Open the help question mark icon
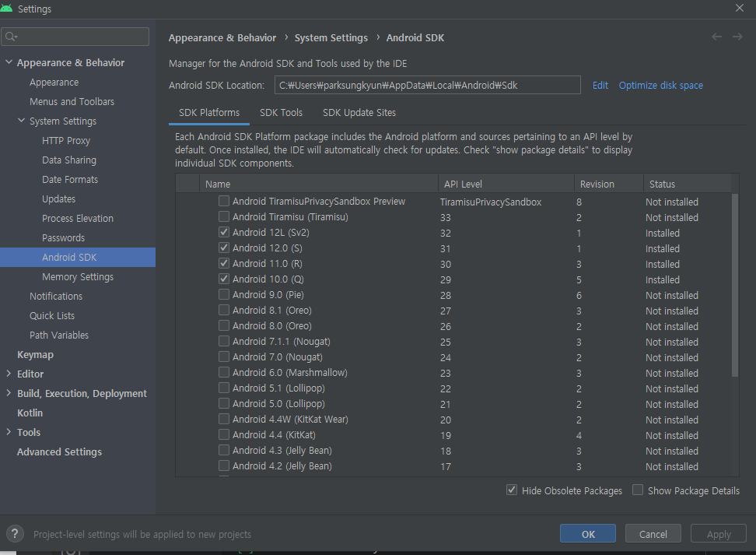This screenshot has height=555, width=756. [15, 534]
